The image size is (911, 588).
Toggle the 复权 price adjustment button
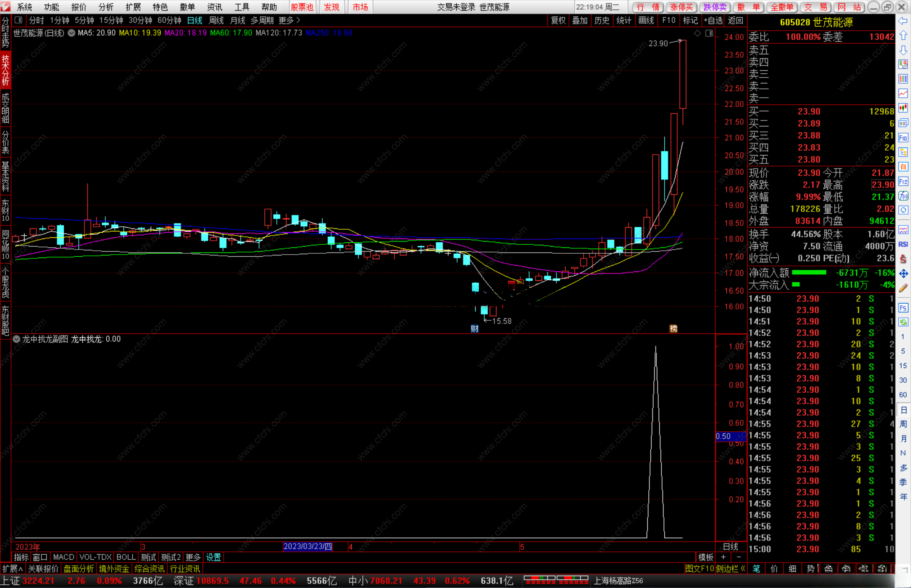(558, 20)
